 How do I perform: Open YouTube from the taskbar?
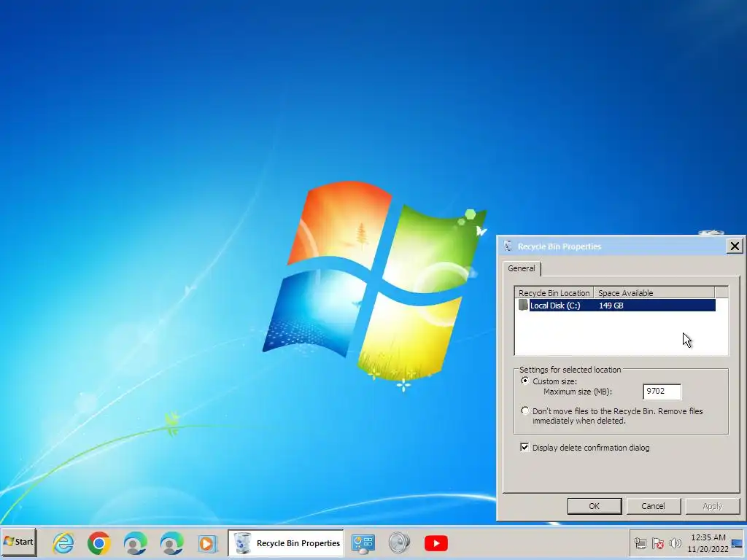436,542
